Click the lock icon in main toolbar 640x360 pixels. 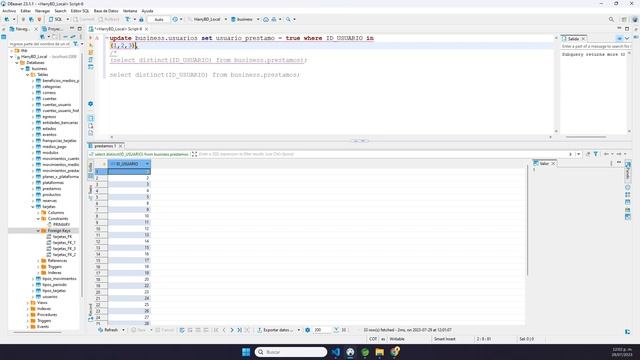(x=141, y=19)
